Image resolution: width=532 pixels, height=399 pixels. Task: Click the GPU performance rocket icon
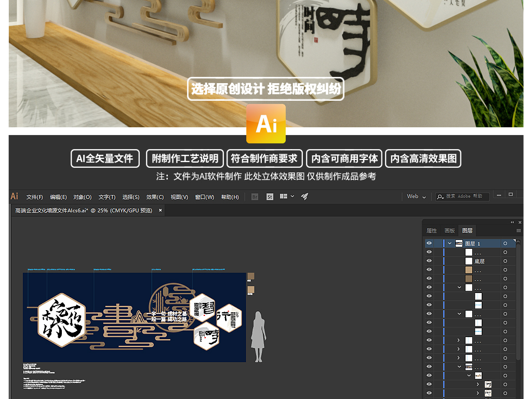coord(305,196)
